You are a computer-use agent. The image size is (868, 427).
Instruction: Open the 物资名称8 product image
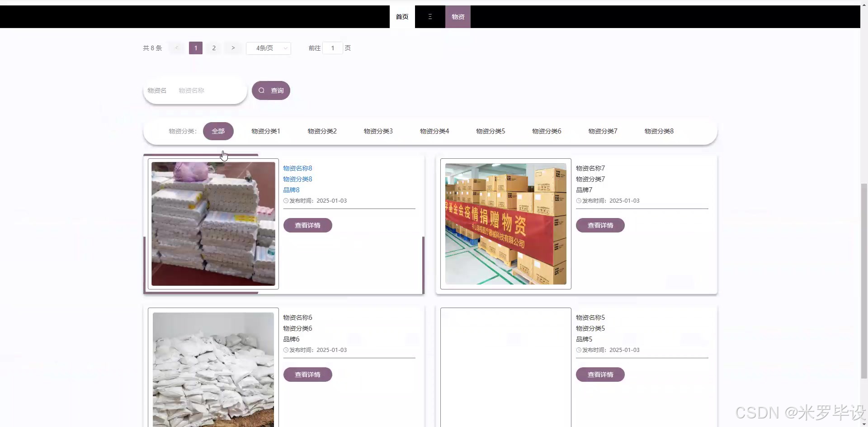213,224
